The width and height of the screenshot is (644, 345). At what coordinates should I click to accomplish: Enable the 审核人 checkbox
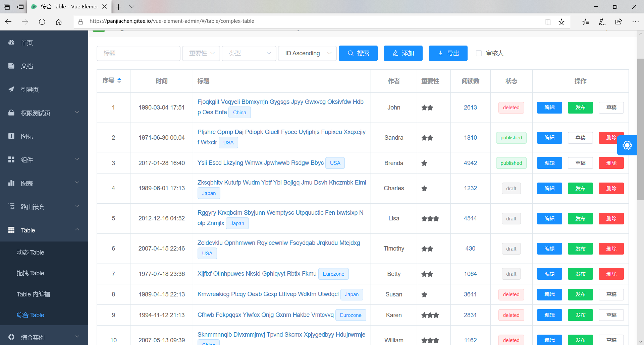[479, 53]
